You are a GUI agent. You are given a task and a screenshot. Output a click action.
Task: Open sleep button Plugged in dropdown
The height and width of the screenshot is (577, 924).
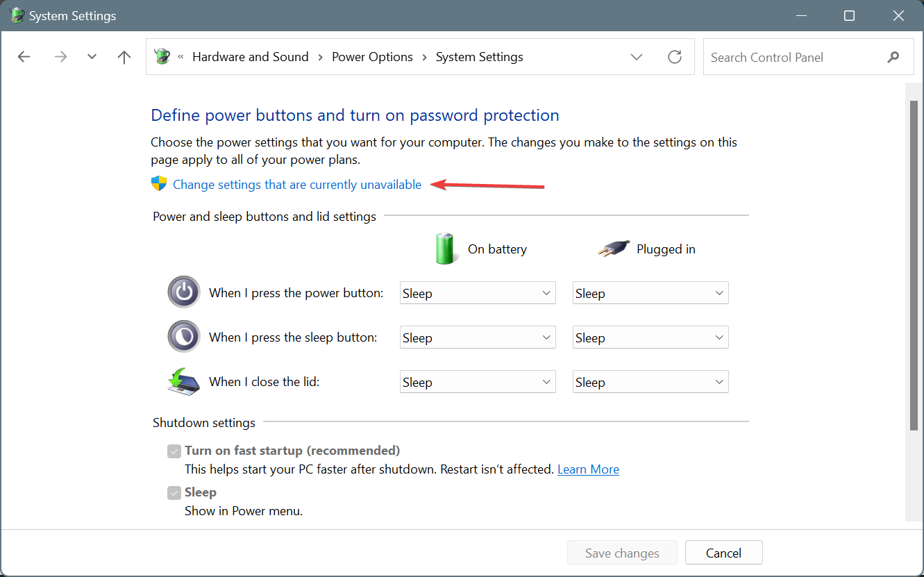click(650, 337)
